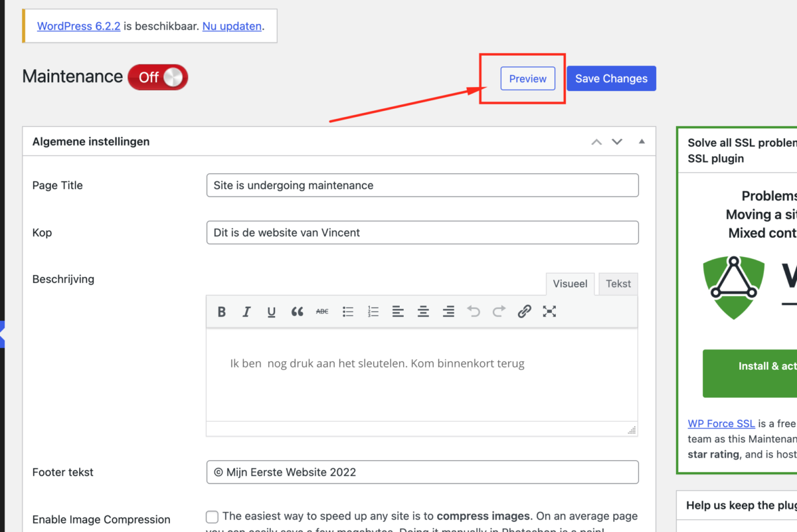Image resolution: width=797 pixels, height=532 pixels.
Task: Click the insert link icon
Action: [524, 311]
